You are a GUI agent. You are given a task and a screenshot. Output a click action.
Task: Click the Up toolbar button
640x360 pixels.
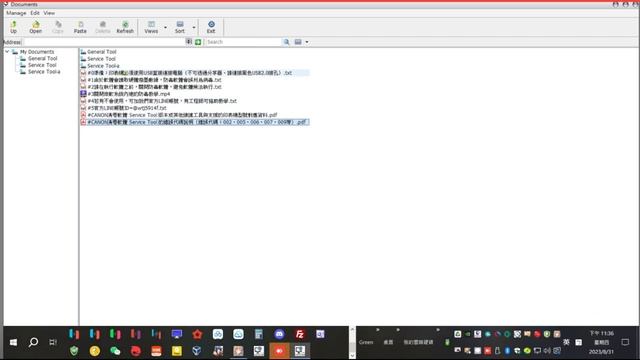click(x=13, y=27)
